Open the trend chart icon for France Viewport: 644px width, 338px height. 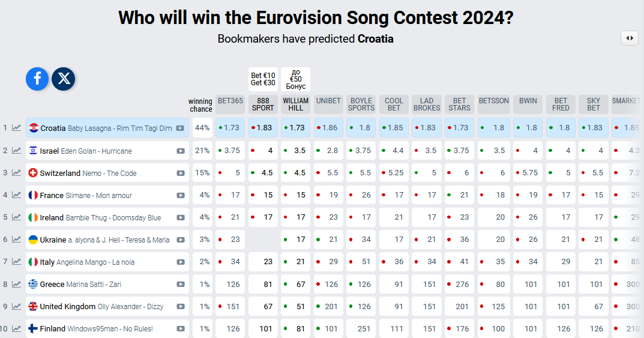[x=17, y=195]
